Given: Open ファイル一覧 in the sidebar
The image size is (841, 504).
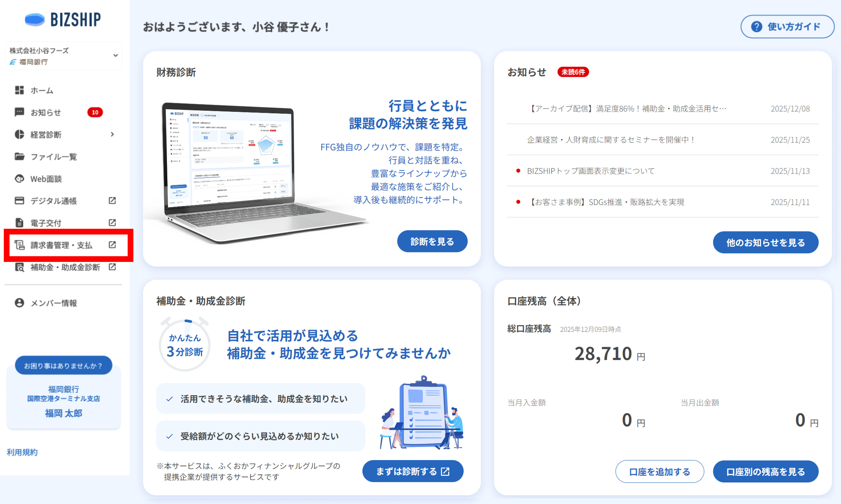Looking at the screenshot, I should pyautogui.click(x=54, y=157).
